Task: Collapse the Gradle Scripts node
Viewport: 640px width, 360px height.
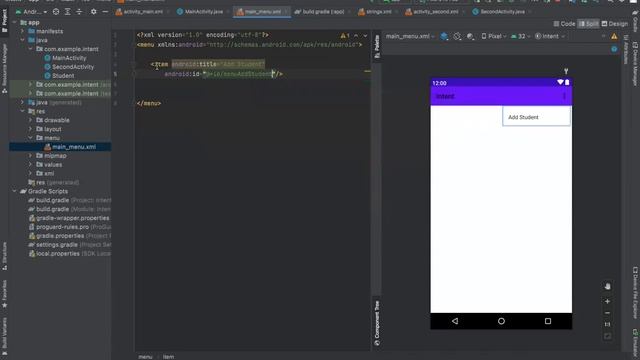Action: pyautogui.click(x=15, y=191)
